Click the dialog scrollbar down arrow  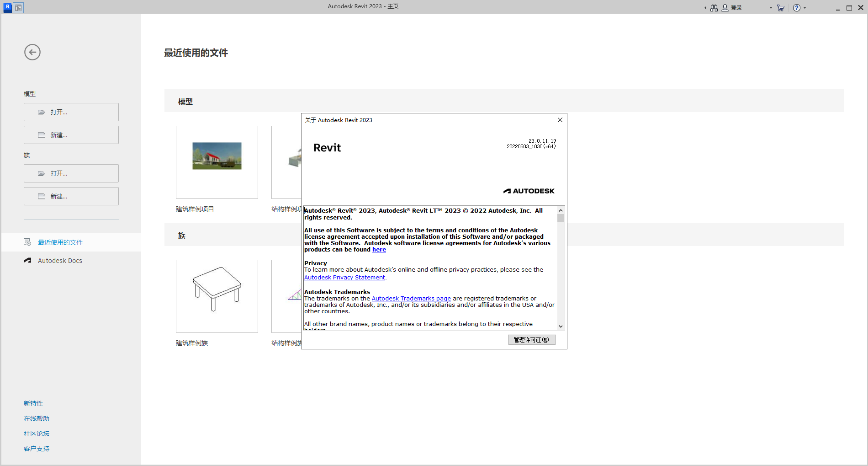tap(561, 326)
